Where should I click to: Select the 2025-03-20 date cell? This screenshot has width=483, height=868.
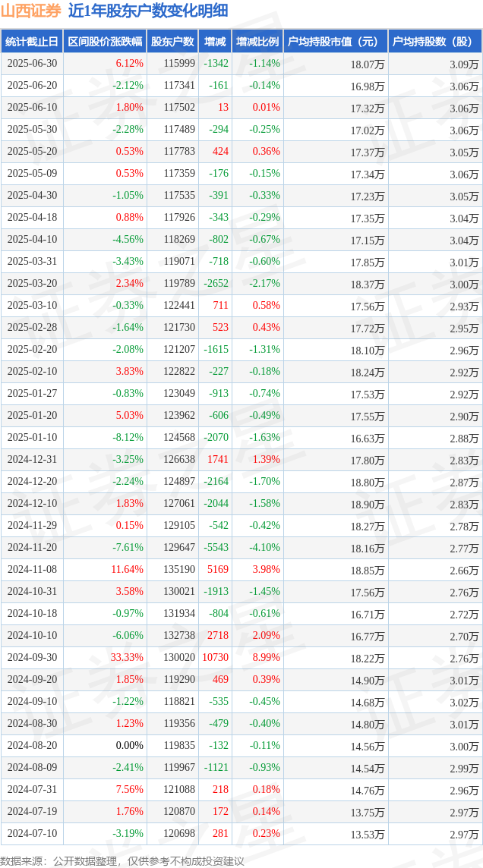pyautogui.click(x=32, y=284)
